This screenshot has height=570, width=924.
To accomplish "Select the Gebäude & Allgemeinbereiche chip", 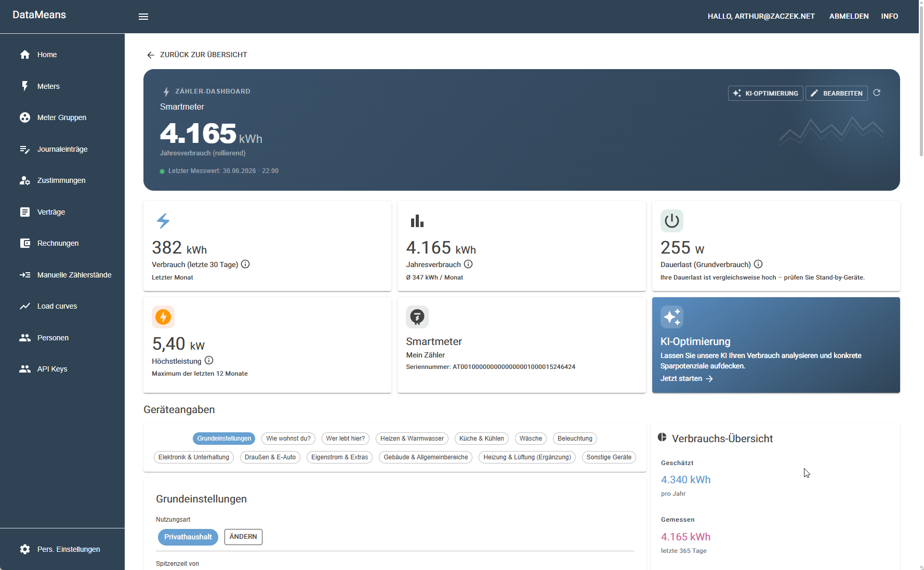I will coord(426,457).
